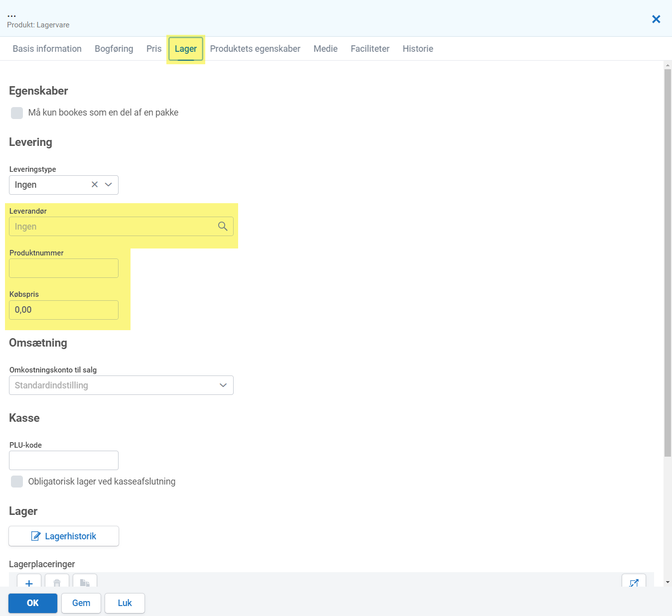672x616 pixels.
Task: Click the scrollbar up arrow
Action: (668, 65)
